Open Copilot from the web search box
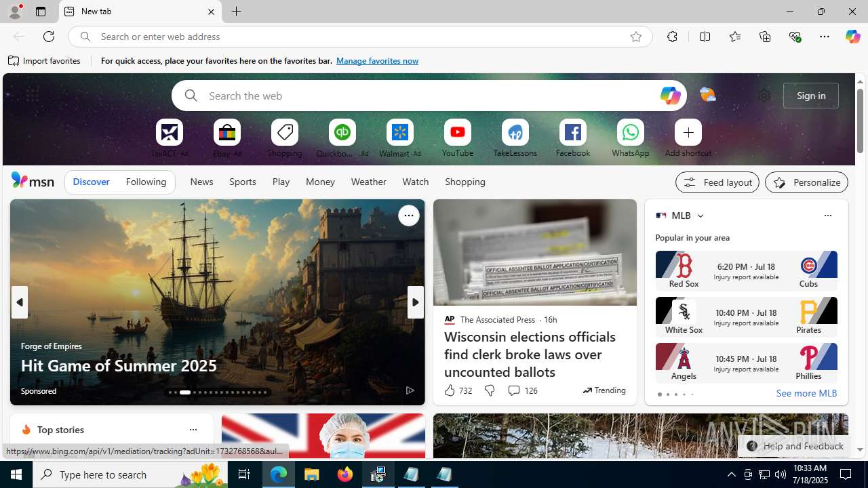868x488 pixels. click(x=670, y=96)
